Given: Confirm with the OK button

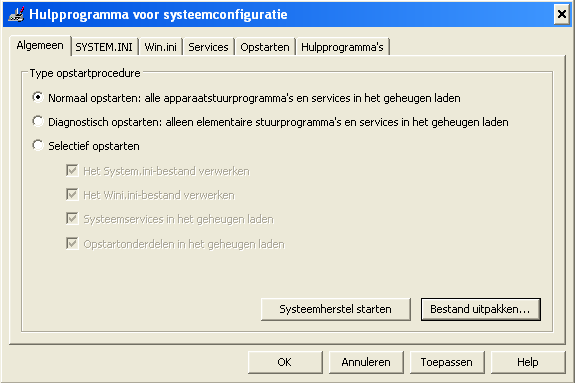Looking at the screenshot, I should (x=285, y=362).
